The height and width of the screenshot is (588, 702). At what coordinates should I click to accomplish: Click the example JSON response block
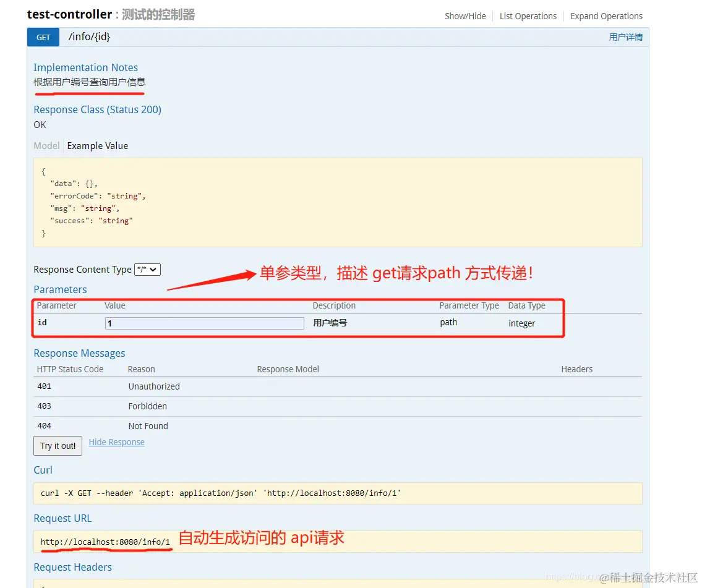point(338,202)
